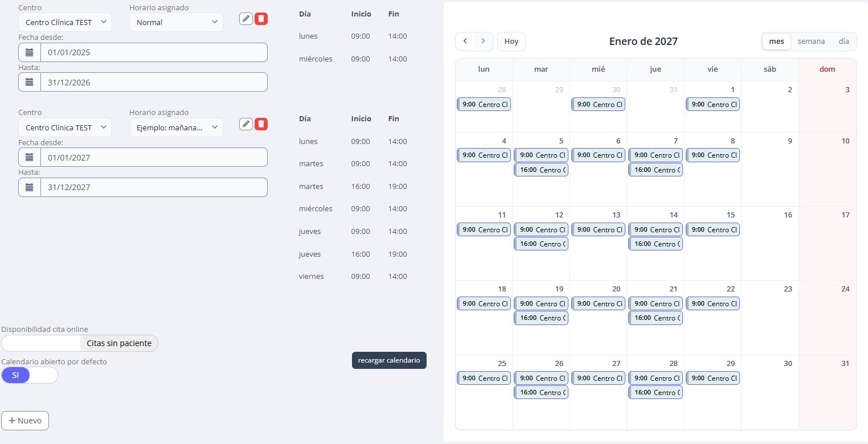868x444 pixels.
Task: Open the calendar picker beside 31/12/2027
Action: coord(30,187)
